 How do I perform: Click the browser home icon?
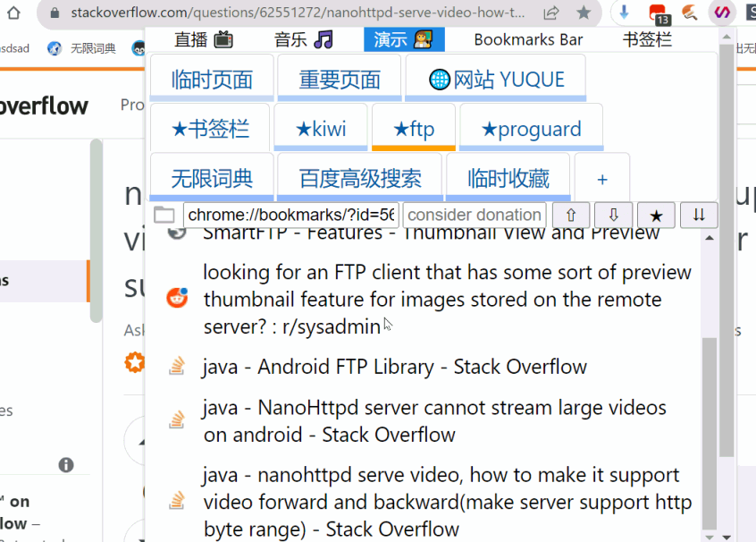click(x=13, y=13)
